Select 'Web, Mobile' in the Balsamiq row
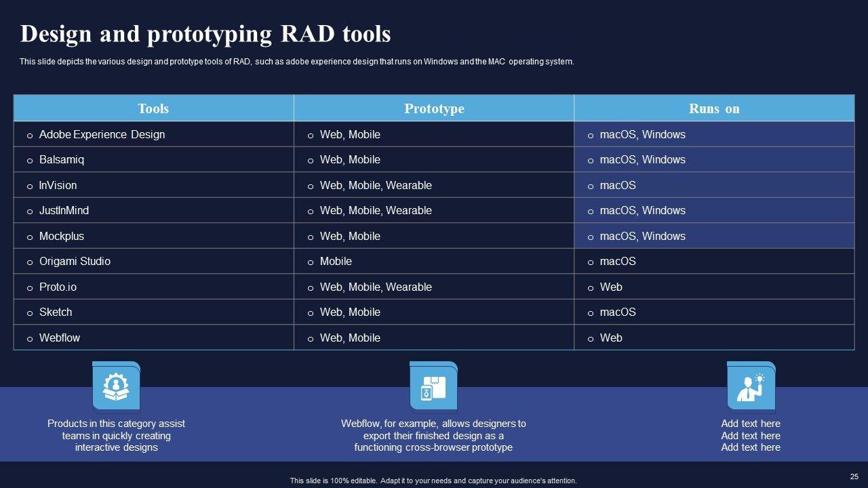Screen dimensions: 868x488 click(350, 160)
